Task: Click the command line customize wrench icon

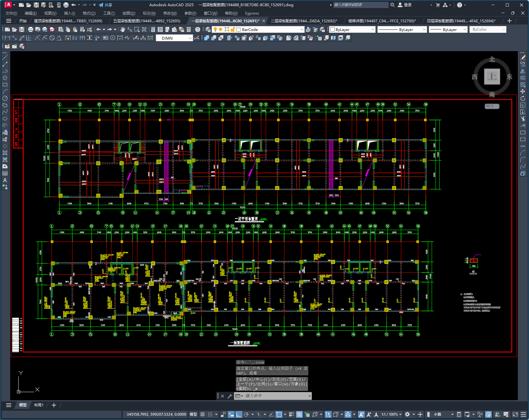Action: click(x=230, y=396)
